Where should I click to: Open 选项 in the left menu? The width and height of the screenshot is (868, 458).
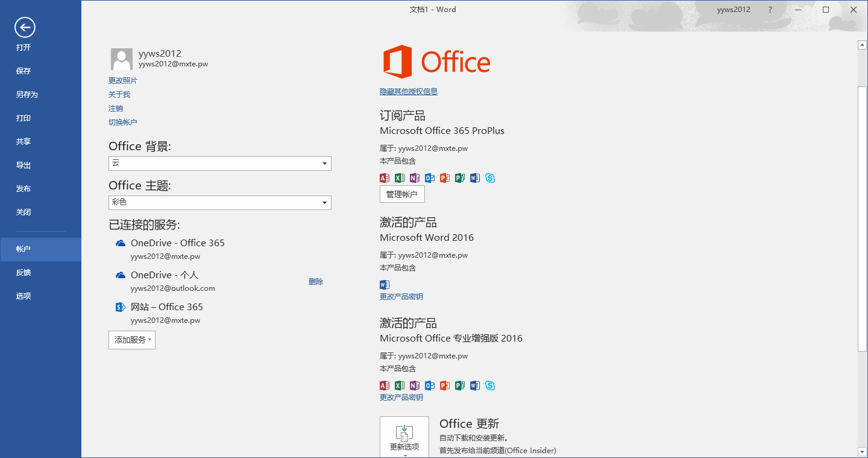[x=40, y=296]
